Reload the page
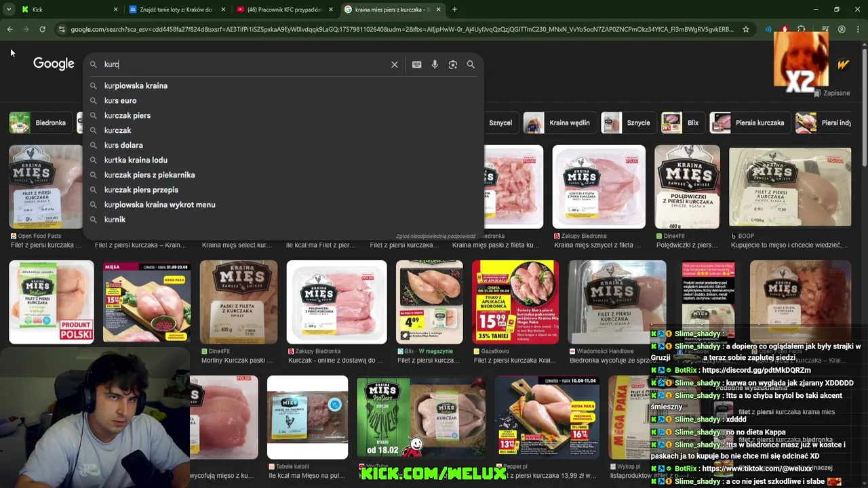This screenshot has width=868, height=488. tap(42, 29)
